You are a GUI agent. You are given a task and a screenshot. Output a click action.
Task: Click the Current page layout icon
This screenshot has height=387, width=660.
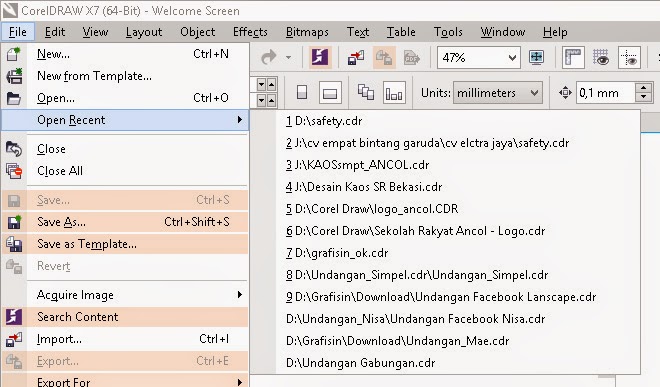coord(394,93)
